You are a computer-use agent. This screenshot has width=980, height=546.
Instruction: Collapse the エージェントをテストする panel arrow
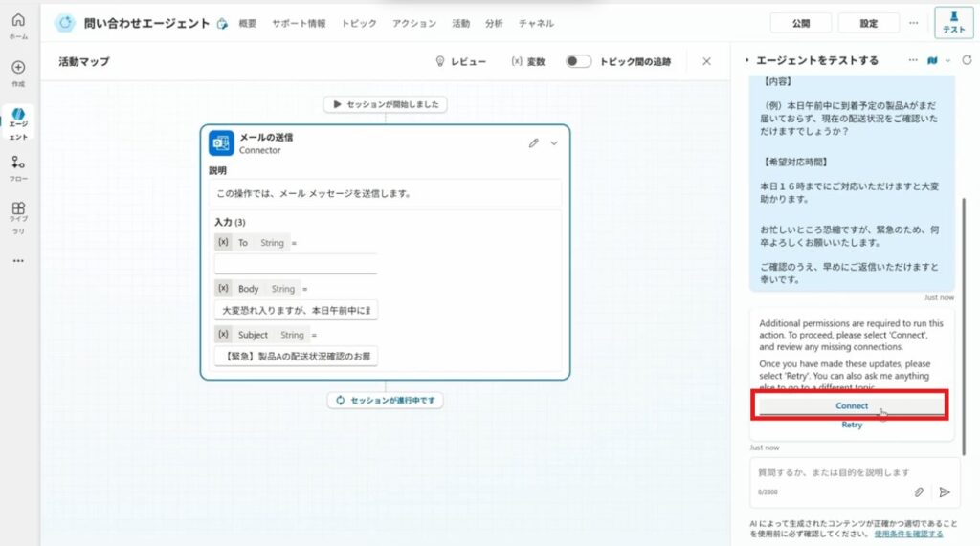coord(746,61)
